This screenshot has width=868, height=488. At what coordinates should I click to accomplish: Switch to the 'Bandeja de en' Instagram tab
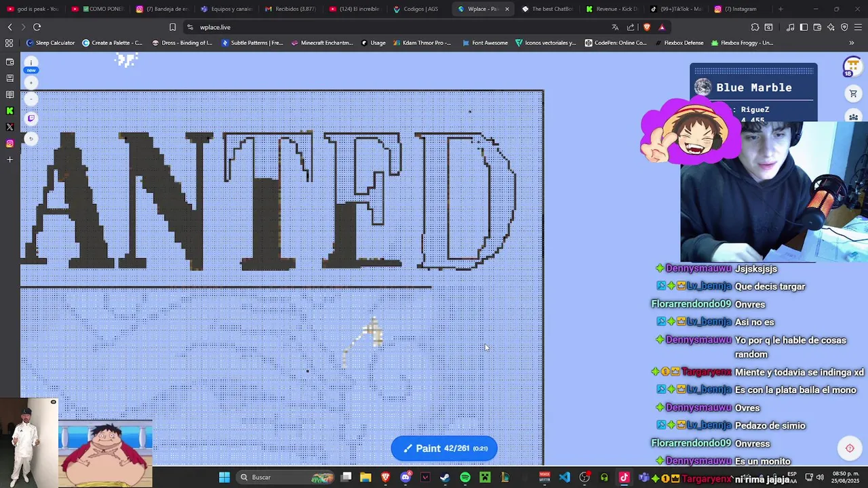pos(161,9)
